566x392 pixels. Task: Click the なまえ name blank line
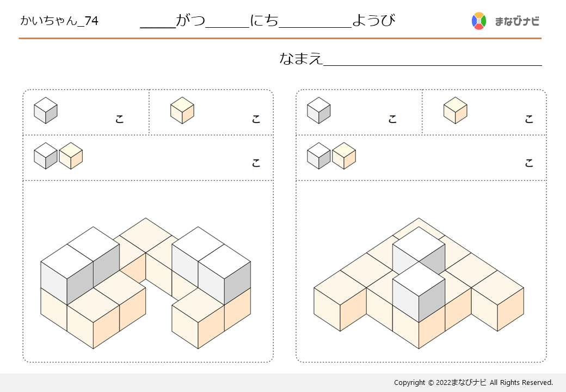point(433,59)
